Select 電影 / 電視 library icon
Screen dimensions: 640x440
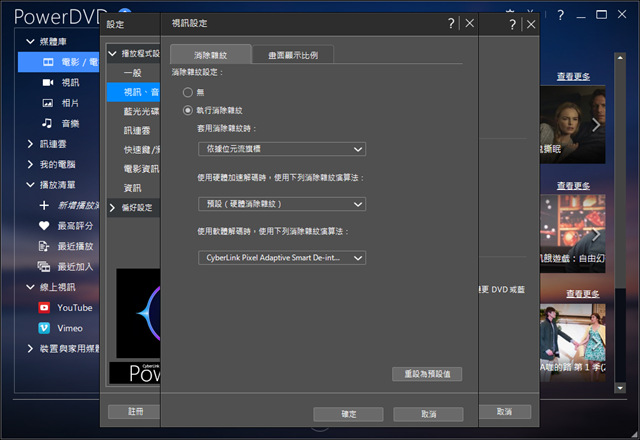point(48,62)
